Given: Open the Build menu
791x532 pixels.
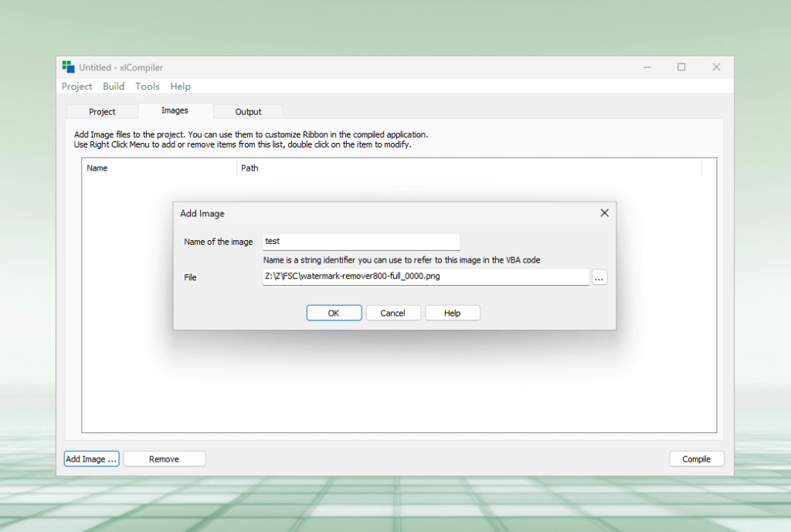Looking at the screenshot, I should click(x=113, y=86).
